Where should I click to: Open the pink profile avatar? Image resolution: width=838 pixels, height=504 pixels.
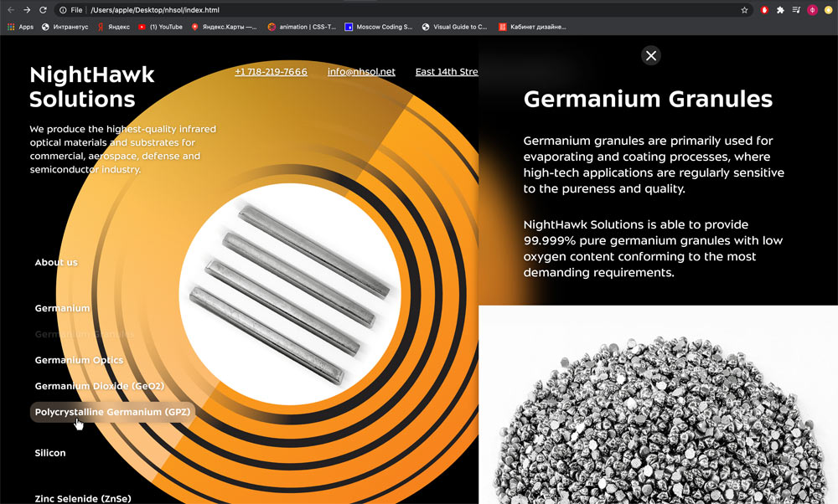[812, 10]
